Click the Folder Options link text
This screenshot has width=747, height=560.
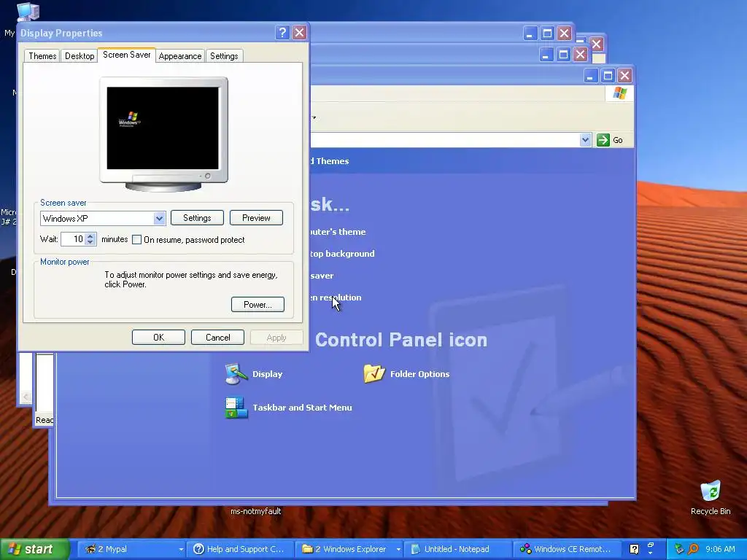pyautogui.click(x=419, y=374)
